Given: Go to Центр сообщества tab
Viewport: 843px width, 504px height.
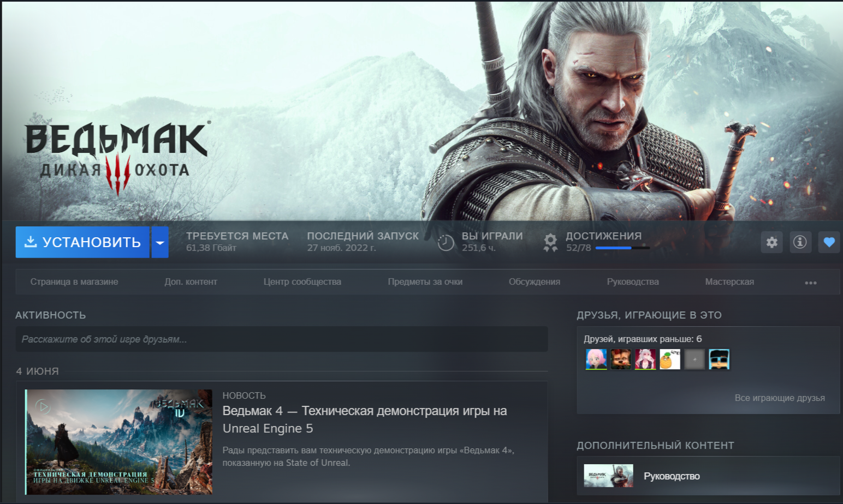Looking at the screenshot, I should 302,282.
